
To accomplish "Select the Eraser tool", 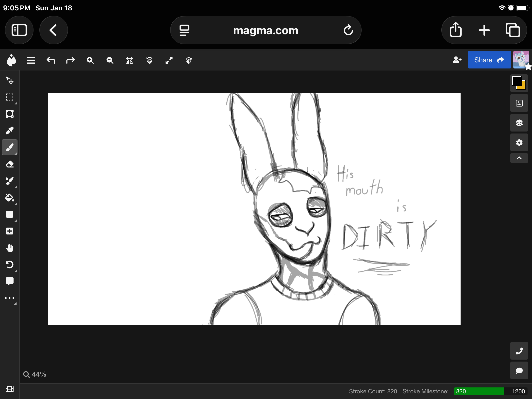I will [10, 164].
